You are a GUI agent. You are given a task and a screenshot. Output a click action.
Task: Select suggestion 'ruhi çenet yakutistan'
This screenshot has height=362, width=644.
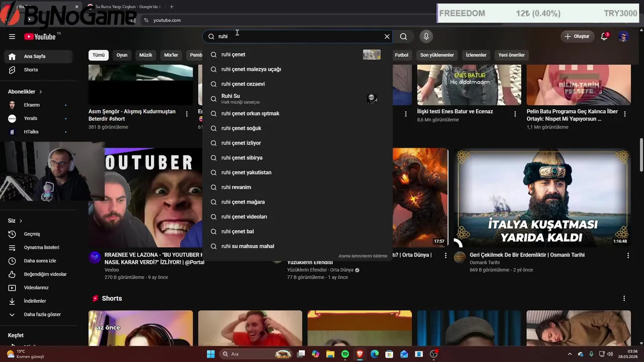pos(297,172)
